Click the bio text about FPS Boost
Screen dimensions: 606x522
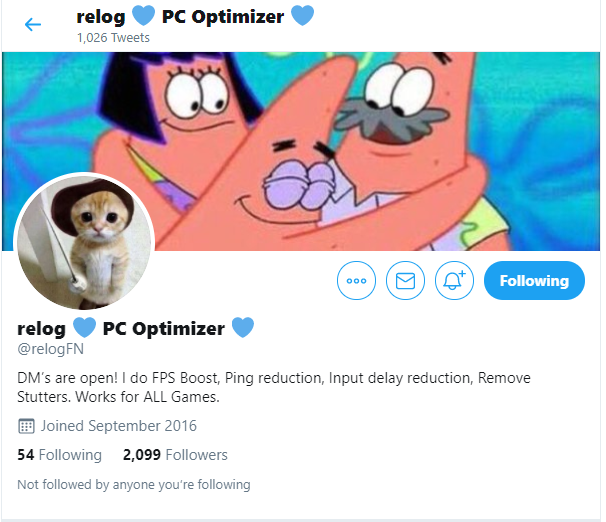click(x=274, y=387)
